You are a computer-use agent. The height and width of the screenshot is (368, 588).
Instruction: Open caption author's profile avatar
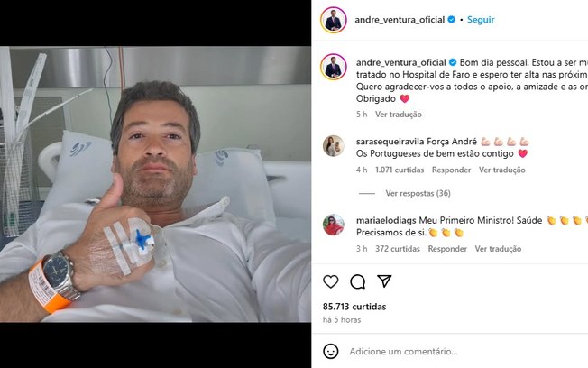(x=334, y=67)
